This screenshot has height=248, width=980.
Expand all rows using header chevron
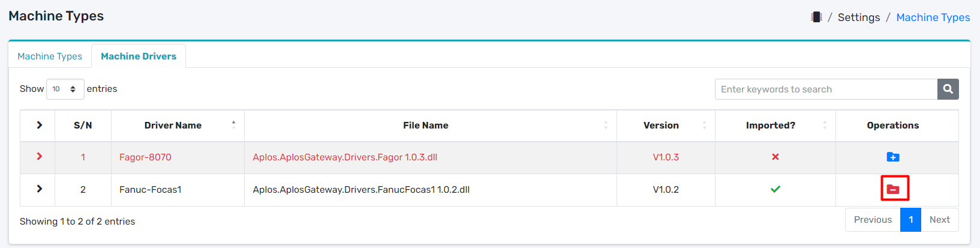click(x=39, y=125)
